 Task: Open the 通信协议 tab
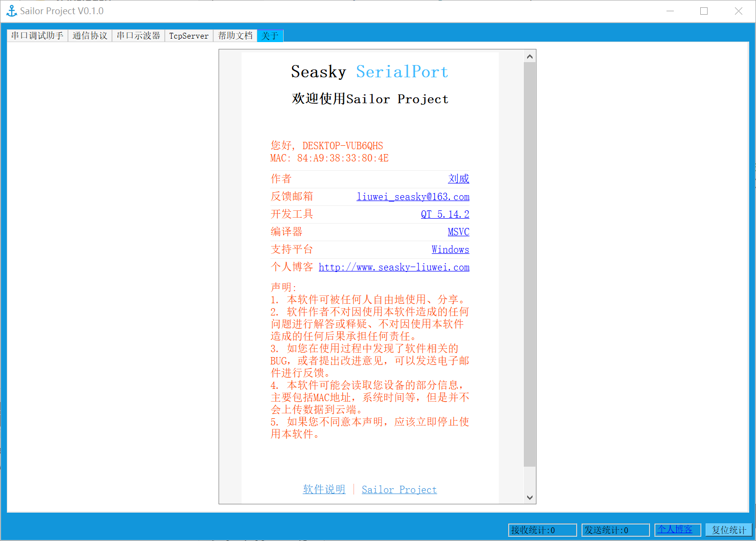(x=90, y=36)
